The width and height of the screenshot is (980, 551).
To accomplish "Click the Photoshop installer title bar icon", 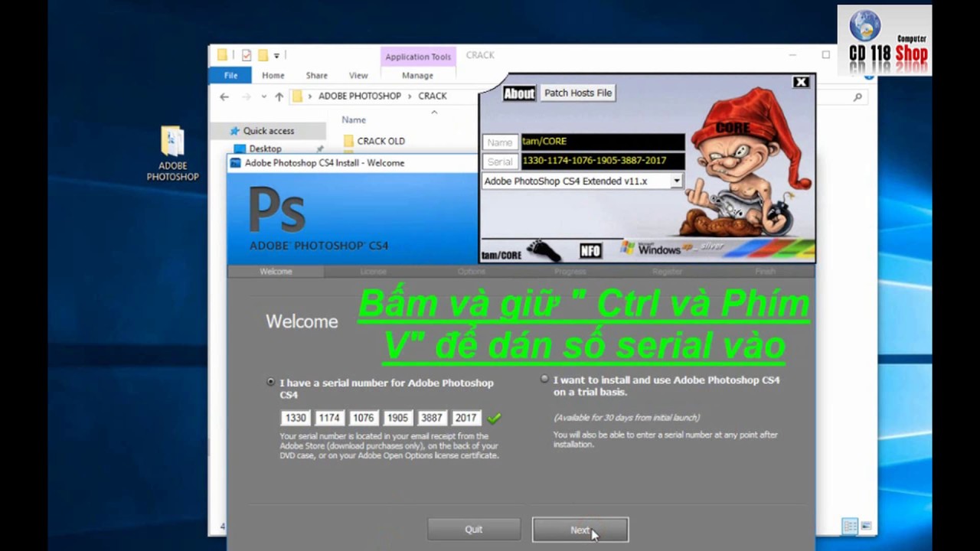I will click(237, 162).
